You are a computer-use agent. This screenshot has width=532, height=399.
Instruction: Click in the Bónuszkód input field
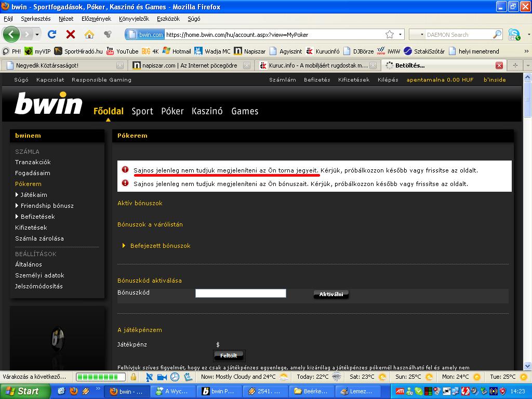(241, 293)
